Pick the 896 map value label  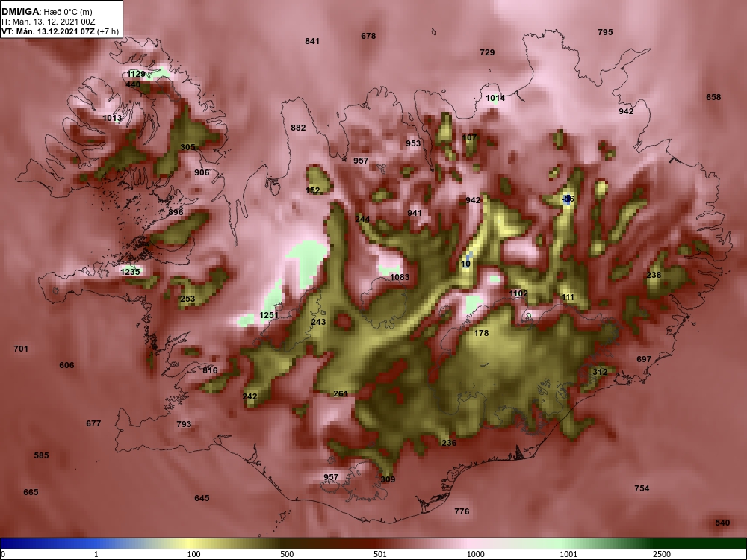click(176, 212)
